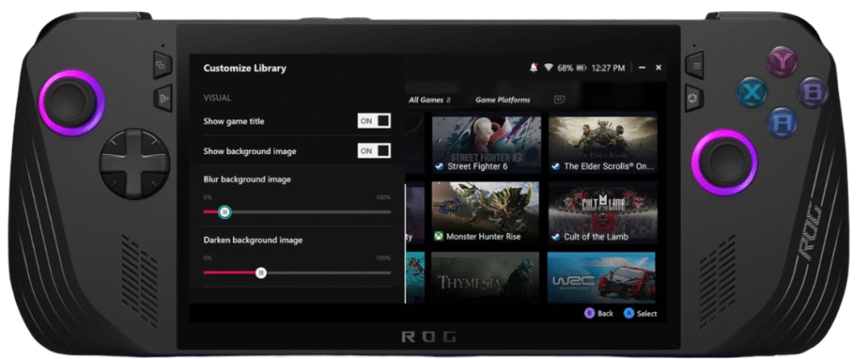
Task: Click the Customize Library heading
Action: point(245,69)
